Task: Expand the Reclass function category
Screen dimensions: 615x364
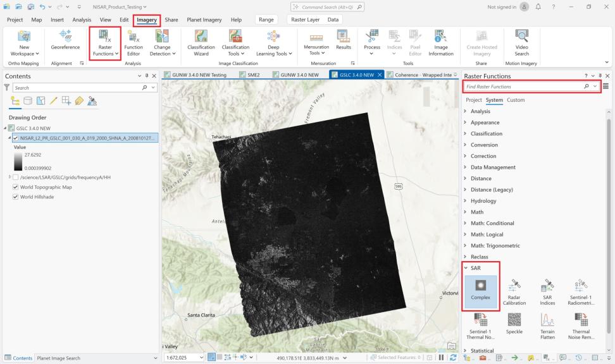Action: [x=466, y=257]
